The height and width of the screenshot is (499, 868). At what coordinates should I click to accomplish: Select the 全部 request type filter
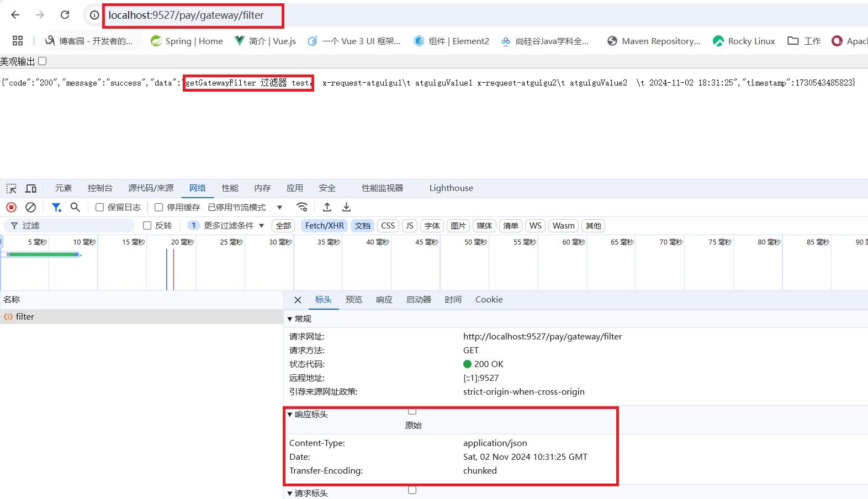pos(283,226)
